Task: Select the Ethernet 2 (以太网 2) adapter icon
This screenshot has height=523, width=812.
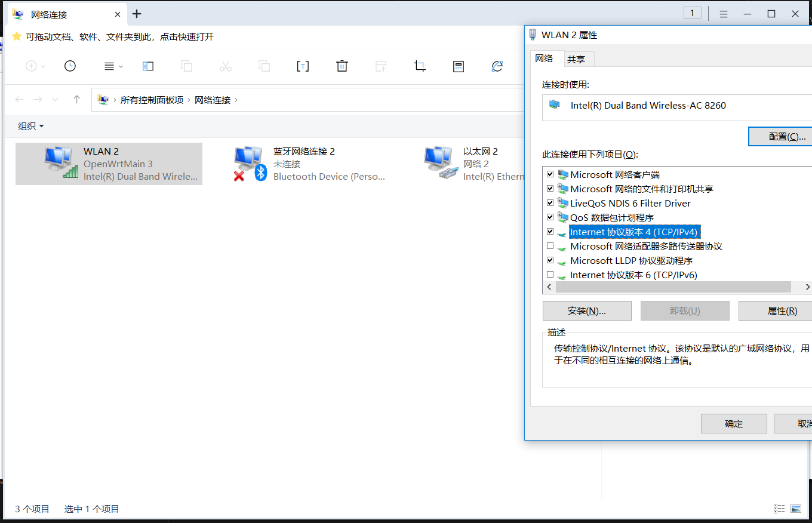Action: pyautogui.click(x=441, y=163)
